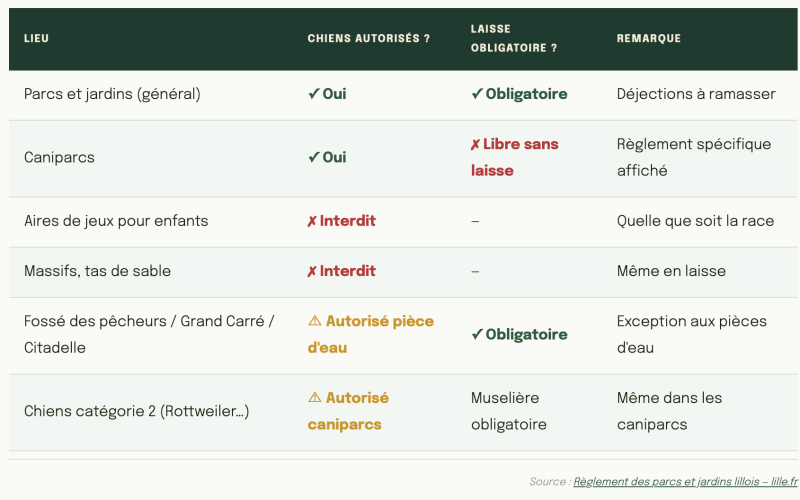Click the warning Autorisé caniparcs label
The height and width of the screenshot is (500, 800).
(348, 411)
